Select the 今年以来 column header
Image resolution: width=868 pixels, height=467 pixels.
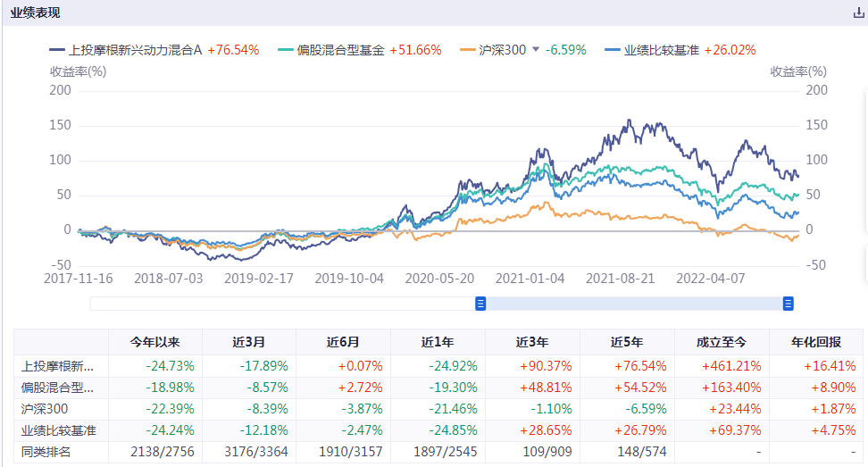(x=155, y=342)
